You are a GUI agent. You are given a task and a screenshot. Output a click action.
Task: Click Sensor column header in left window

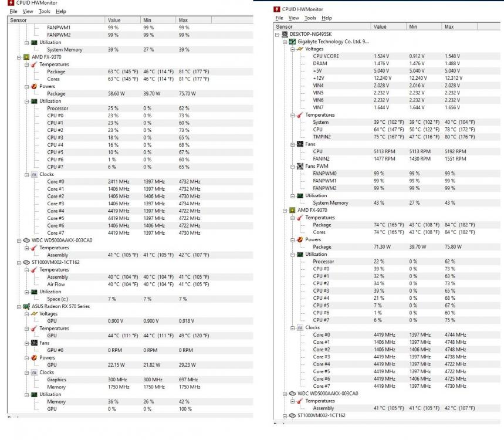click(x=56, y=20)
